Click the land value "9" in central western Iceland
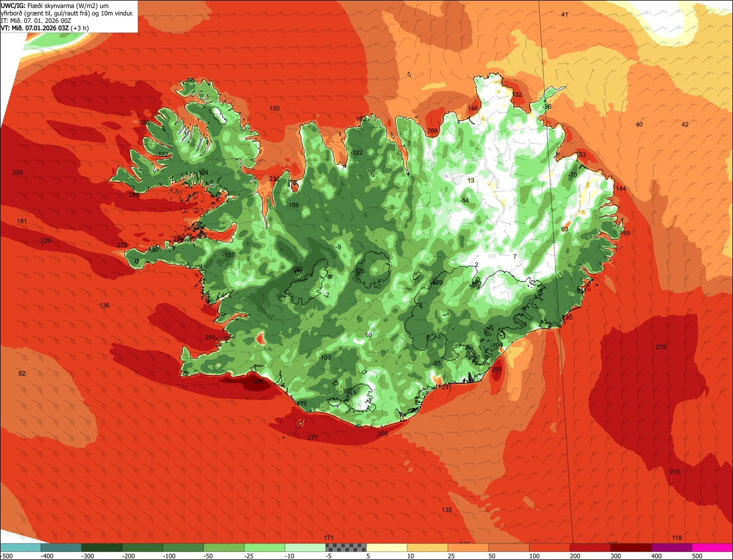This screenshot has height=560, width=733. [339, 247]
